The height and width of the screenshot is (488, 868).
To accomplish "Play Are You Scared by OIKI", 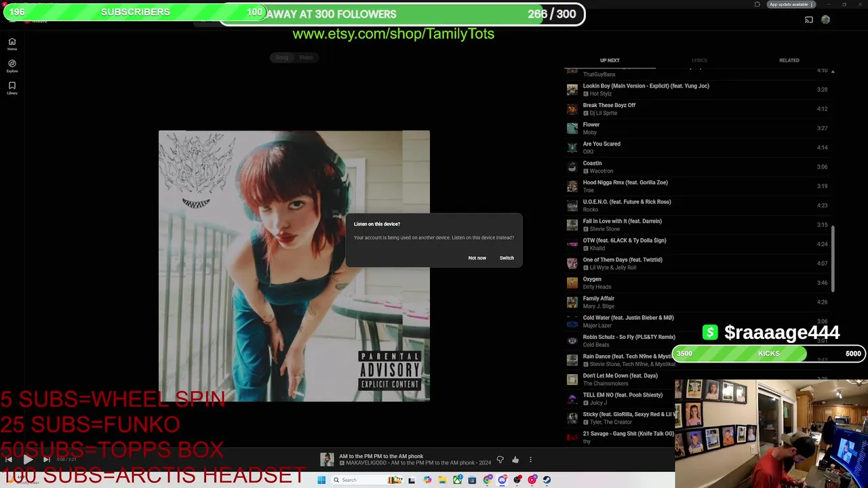I will [x=696, y=147].
